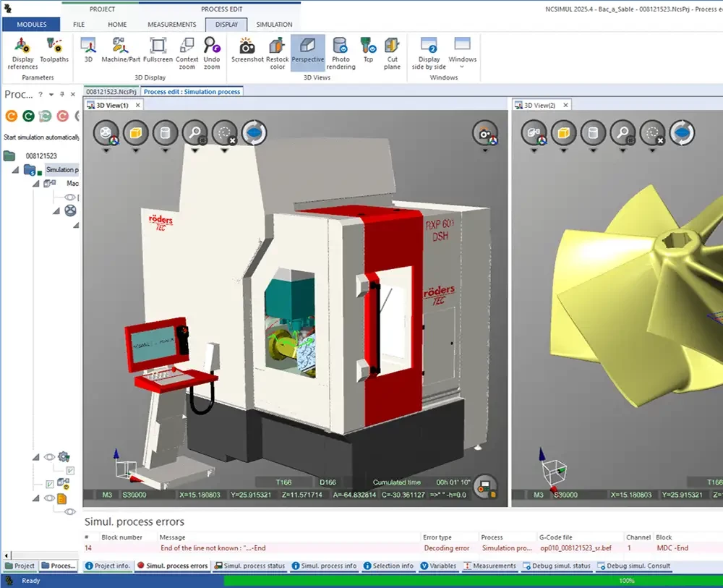
Task: Select error row 14 in errors table
Action: 289,548
